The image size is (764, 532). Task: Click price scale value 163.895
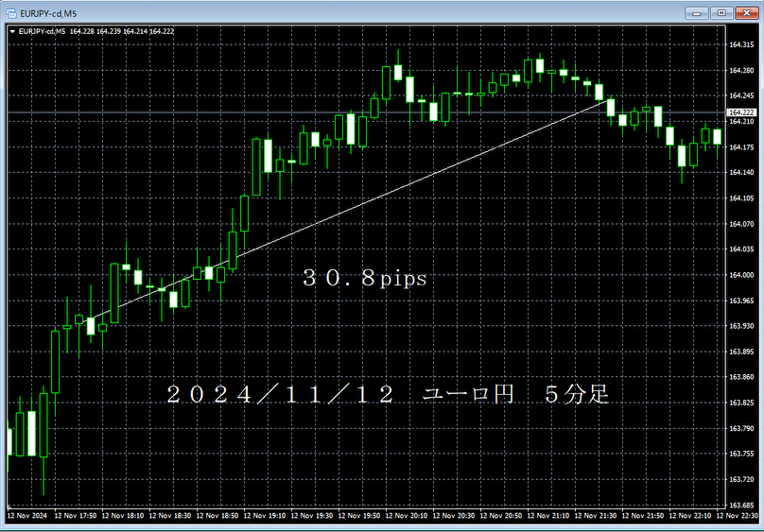(x=741, y=352)
